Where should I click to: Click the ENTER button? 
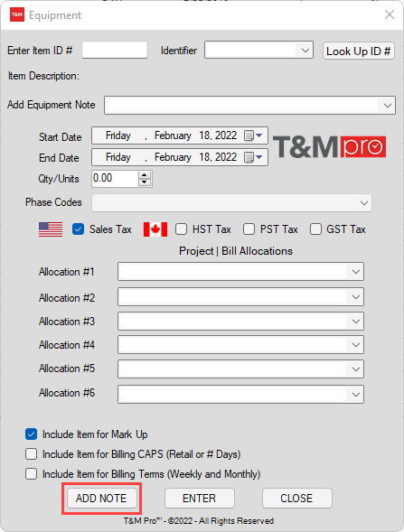pos(200,498)
